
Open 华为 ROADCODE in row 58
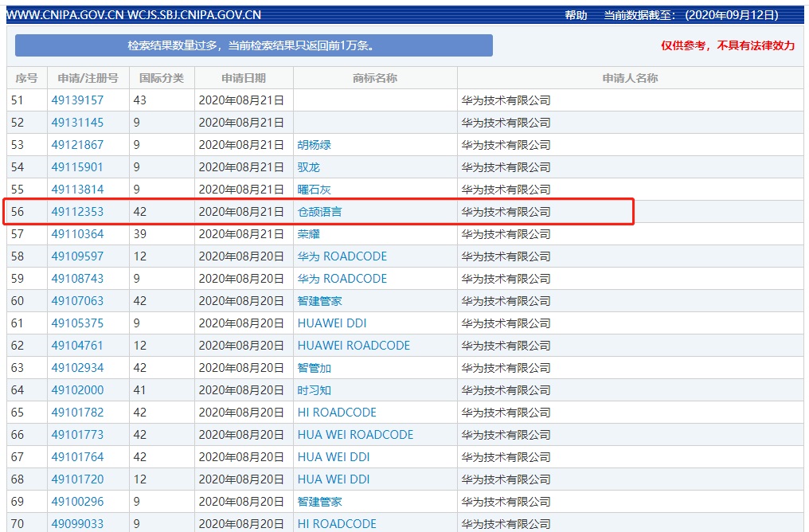(x=342, y=256)
